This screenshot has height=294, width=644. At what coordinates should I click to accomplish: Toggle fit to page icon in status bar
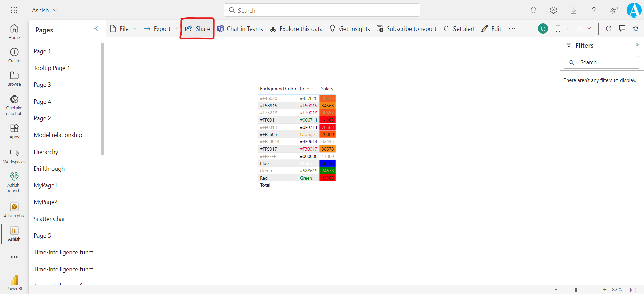[x=633, y=290]
